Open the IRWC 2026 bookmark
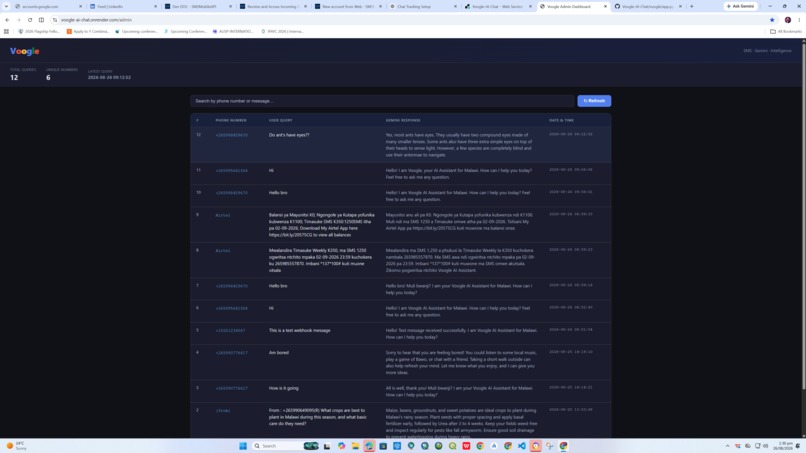 [x=282, y=31]
